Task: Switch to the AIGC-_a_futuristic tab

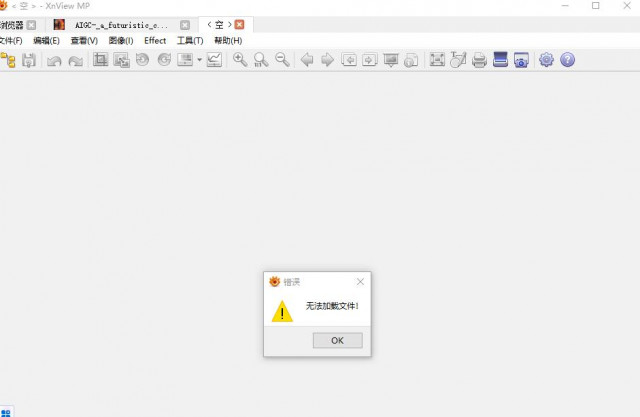Action: (121, 25)
